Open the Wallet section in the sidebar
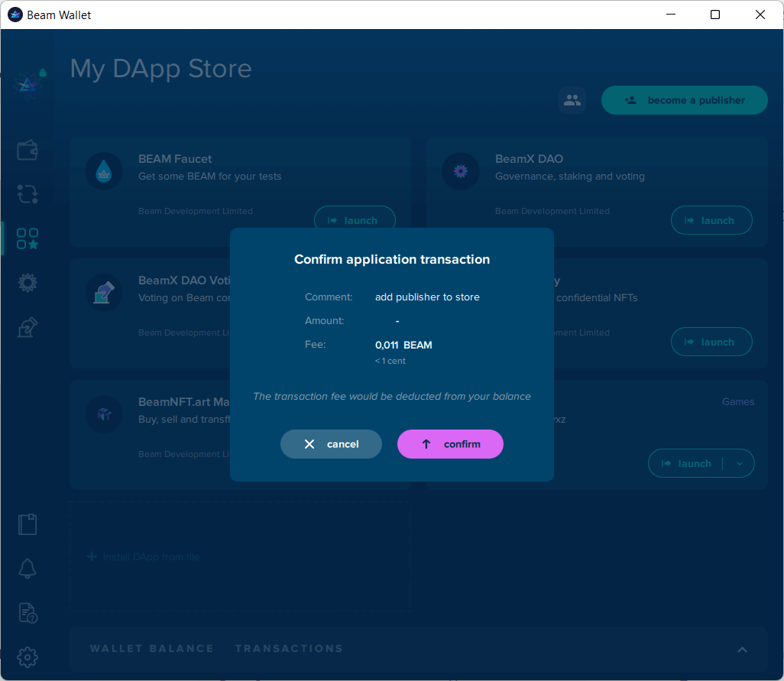This screenshot has width=784, height=681. click(x=28, y=151)
